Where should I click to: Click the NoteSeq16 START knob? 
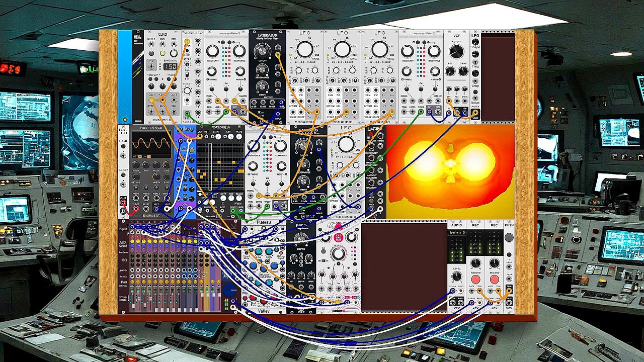tap(218, 136)
